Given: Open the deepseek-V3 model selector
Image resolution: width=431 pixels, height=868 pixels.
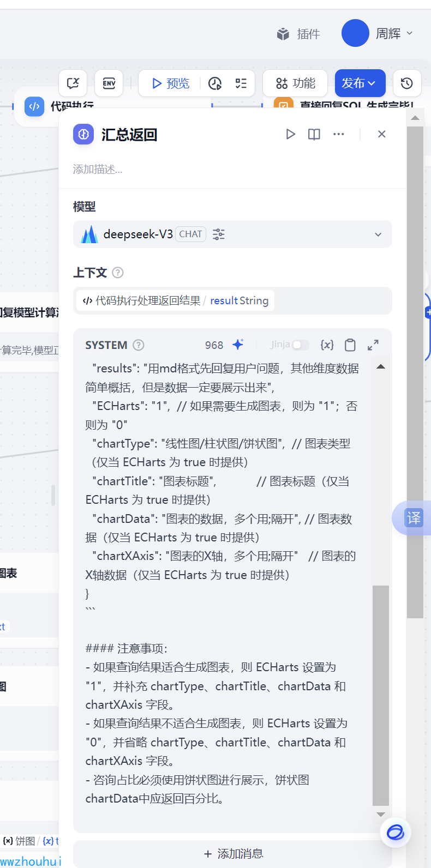Looking at the screenshot, I should (232, 234).
